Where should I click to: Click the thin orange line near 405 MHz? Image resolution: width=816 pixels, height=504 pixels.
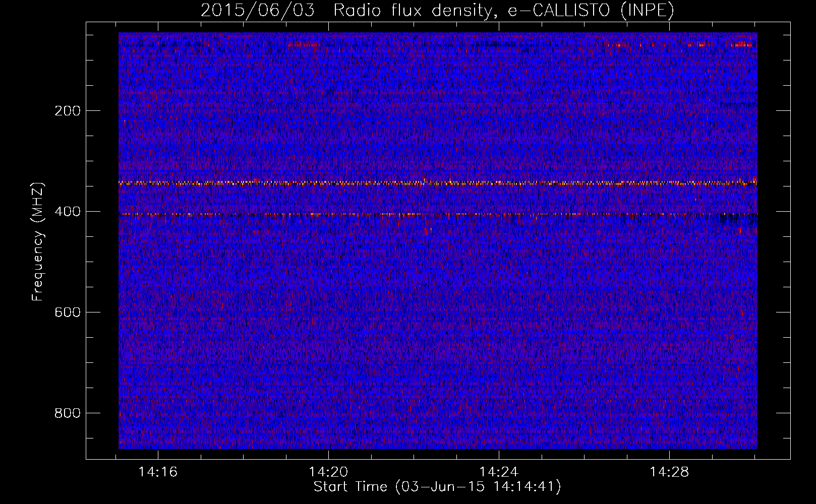pos(438,215)
